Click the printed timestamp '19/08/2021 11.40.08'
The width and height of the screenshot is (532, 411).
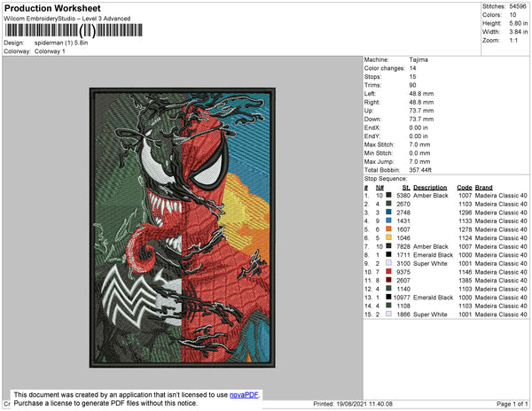point(364,404)
